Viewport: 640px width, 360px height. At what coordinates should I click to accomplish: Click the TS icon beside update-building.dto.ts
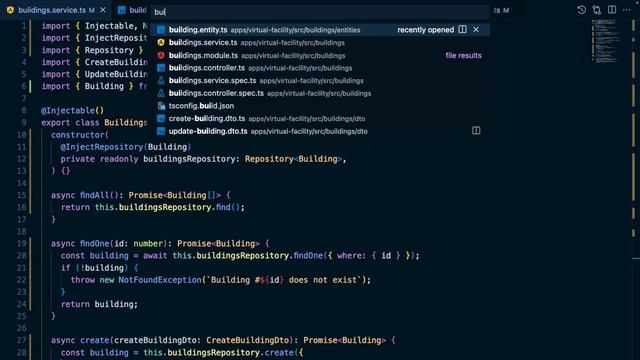161,131
